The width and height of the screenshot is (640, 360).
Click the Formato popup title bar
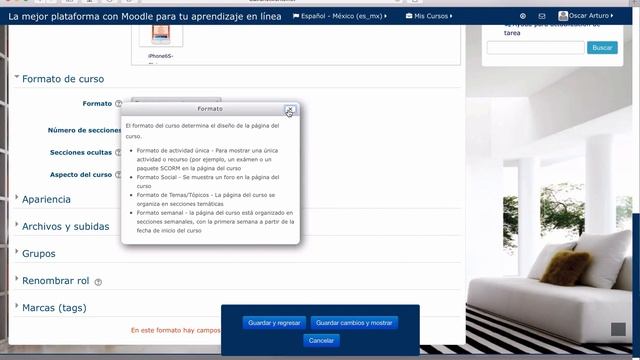(x=210, y=109)
